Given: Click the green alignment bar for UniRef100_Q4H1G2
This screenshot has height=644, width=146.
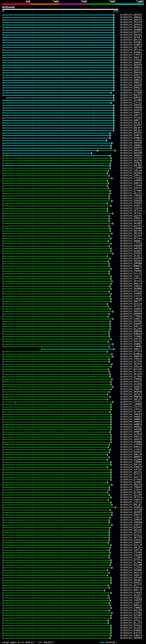Looking at the screenshot, I should click(107, 151).
